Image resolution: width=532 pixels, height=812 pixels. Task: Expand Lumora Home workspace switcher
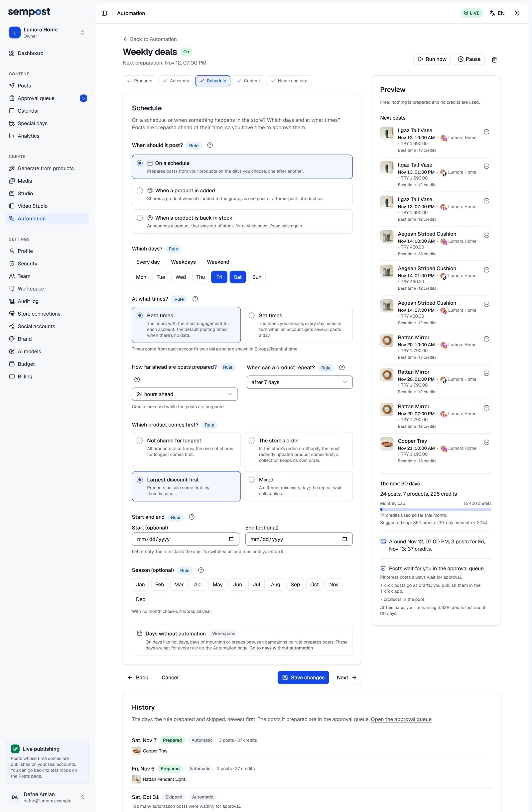(47, 33)
